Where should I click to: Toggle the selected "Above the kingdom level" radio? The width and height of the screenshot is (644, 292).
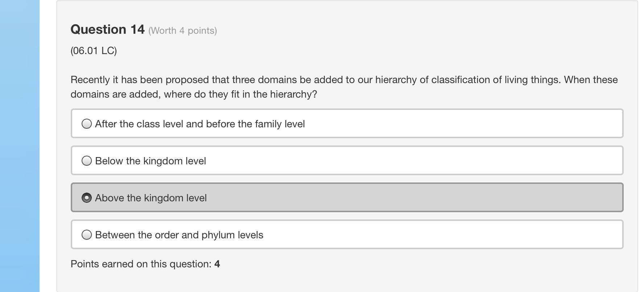(87, 198)
